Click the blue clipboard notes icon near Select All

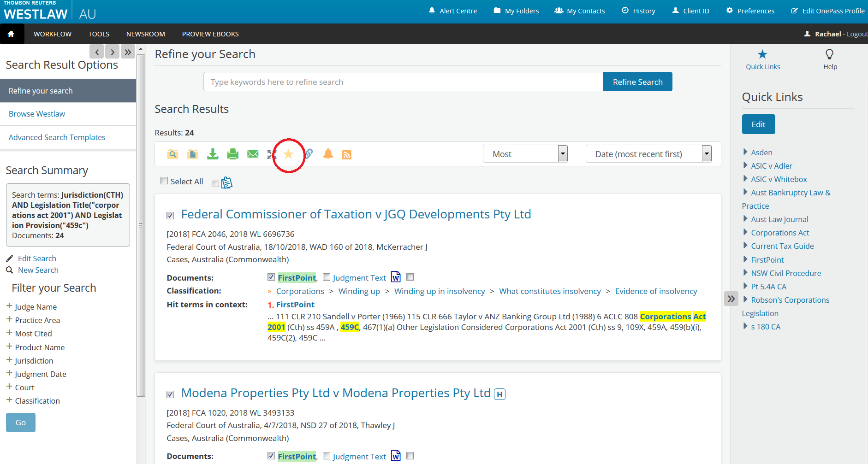click(227, 183)
